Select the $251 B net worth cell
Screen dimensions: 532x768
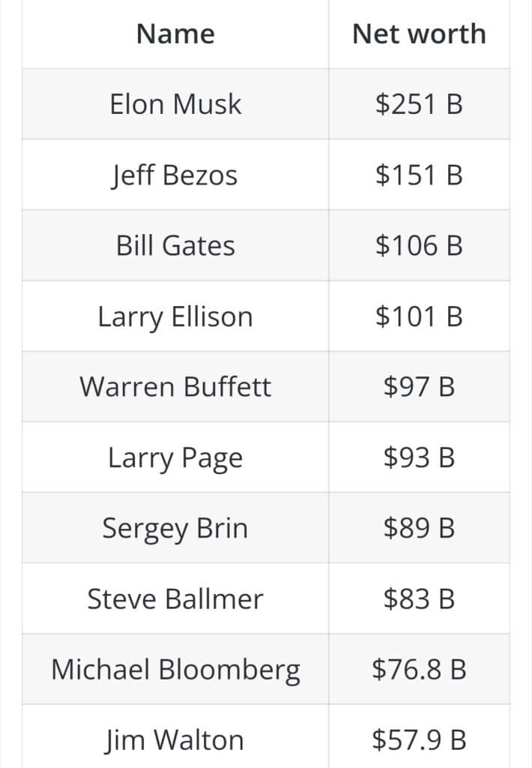tap(419, 104)
